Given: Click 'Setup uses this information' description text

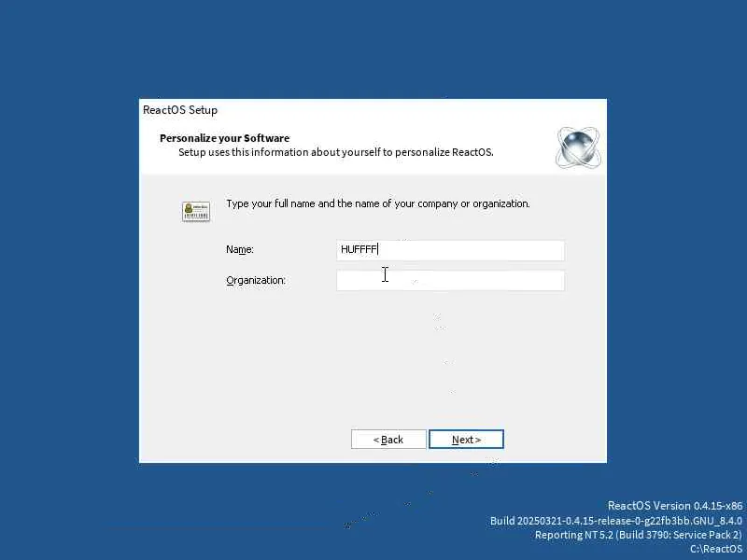Looking at the screenshot, I should point(336,152).
